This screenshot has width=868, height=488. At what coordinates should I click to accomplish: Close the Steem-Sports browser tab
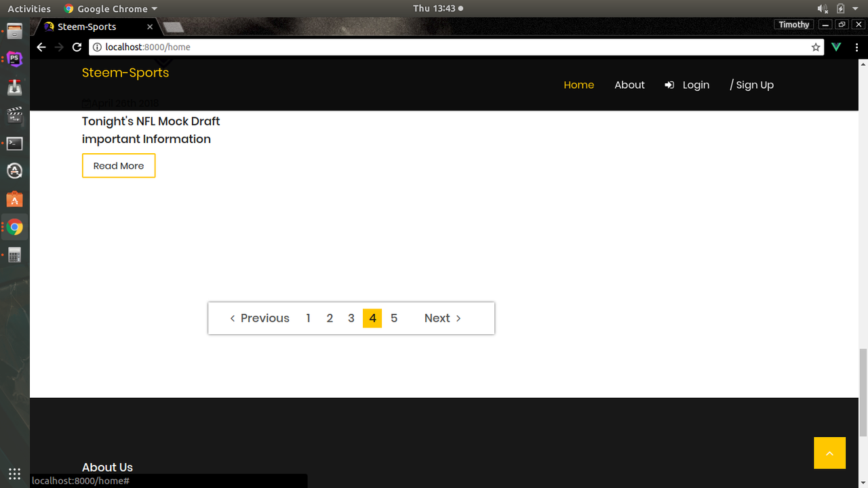point(150,27)
